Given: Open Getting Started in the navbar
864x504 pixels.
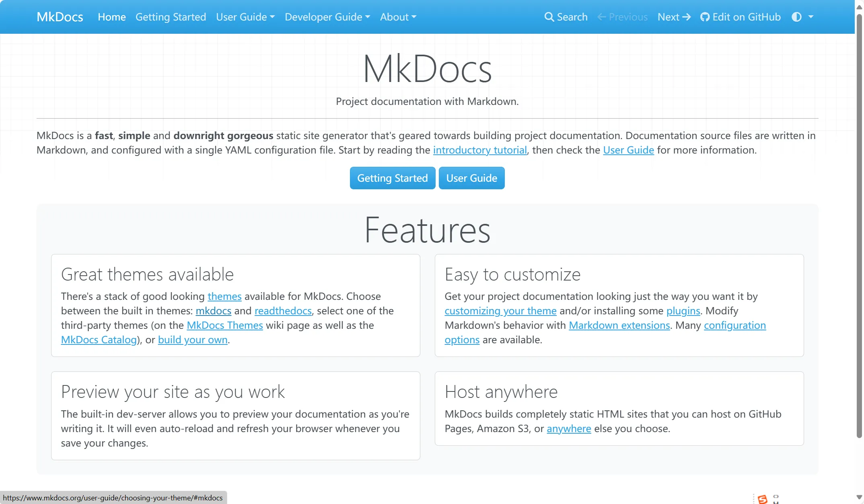Looking at the screenshot, I should click(x=171, y=17).
